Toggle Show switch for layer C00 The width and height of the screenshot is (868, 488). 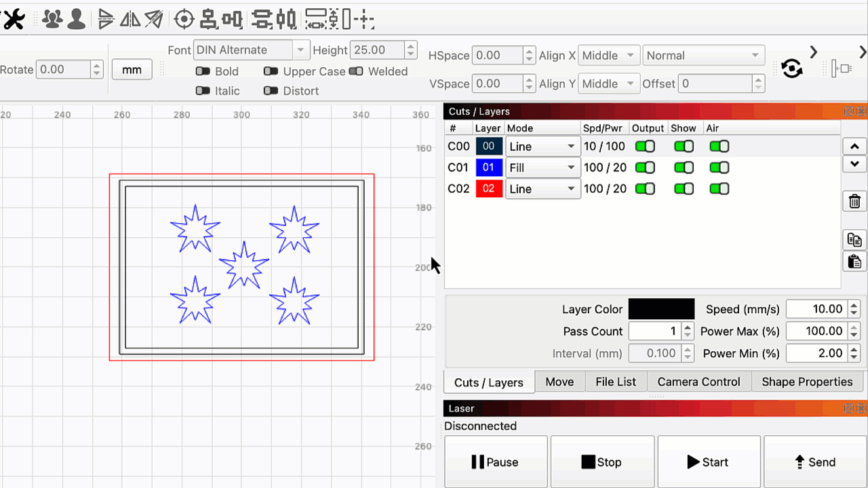pyautogui.click(x=684, y=146)
